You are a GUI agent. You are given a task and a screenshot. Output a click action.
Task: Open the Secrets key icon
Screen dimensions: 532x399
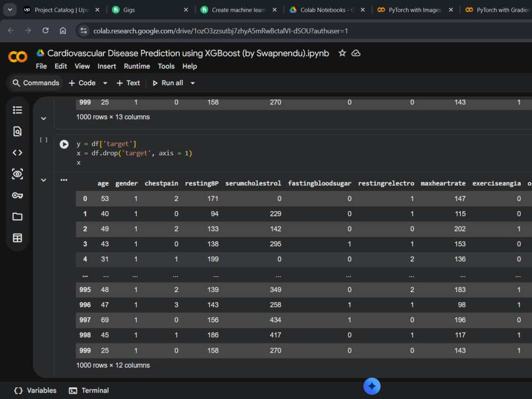(x=18, y=195)
